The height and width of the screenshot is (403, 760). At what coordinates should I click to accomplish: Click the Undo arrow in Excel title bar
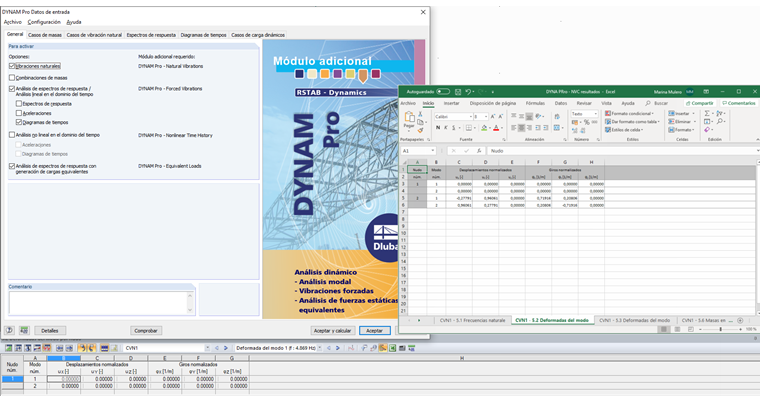pyautogui.click(x=468, y=92)
